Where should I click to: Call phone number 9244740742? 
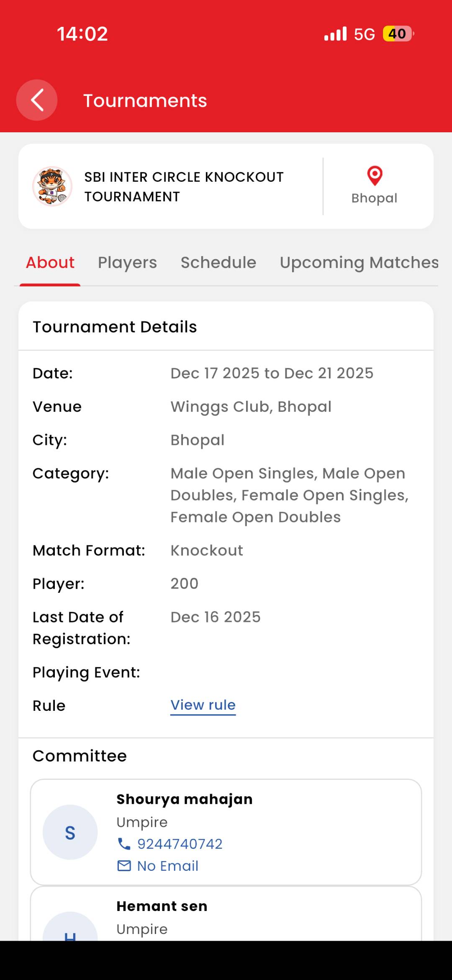tap(180, 844)
